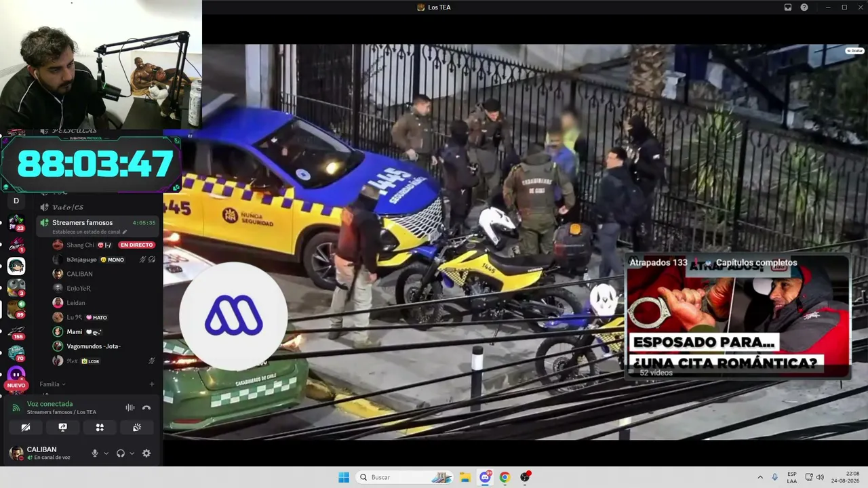Open Discord from the taskbar
Image resolution: width=868 pixels, height=488 pixels.
click(x=485, y=477)
